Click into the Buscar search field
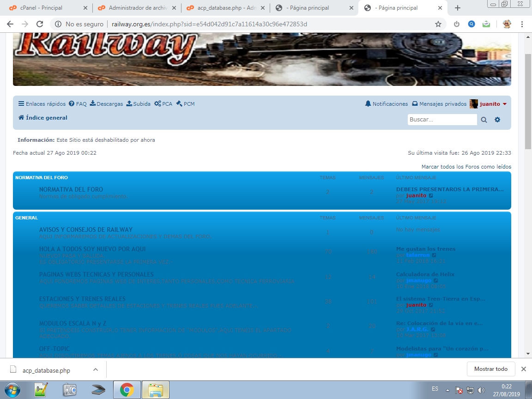This screenshot has width=532, height=399. (x=442, y=120)
